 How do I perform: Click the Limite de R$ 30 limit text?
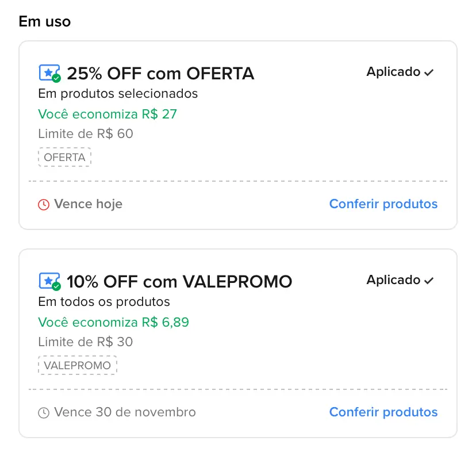(85, 342)
